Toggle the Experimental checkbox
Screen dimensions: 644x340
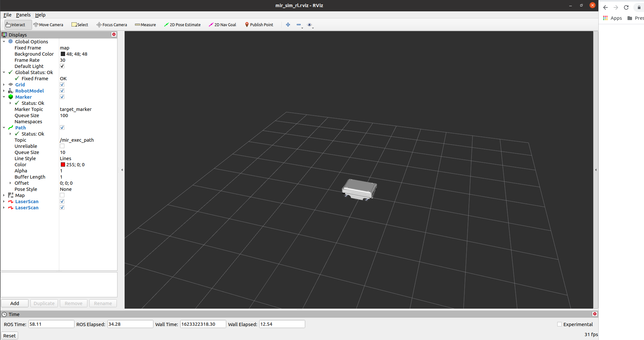(560, 324)
